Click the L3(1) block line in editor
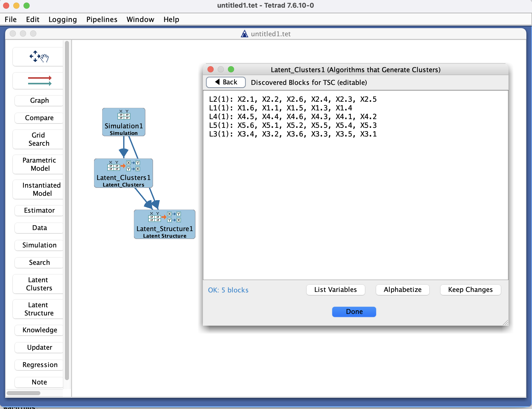The width and height of the screenshot is (532, 409). point(293,134)
